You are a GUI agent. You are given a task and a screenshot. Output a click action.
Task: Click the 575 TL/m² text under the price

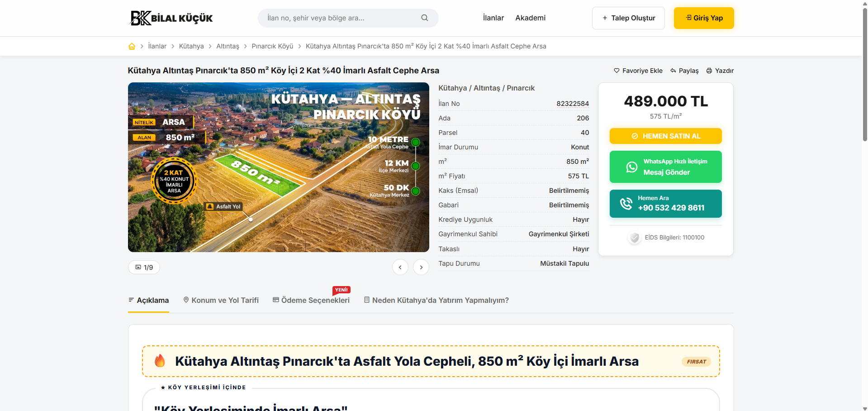[x=666, y=116]
